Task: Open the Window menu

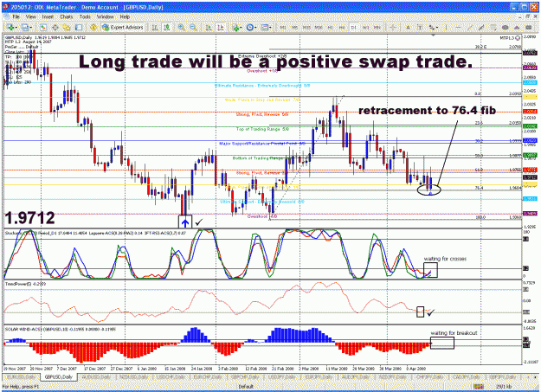Action: pos(105,16)
